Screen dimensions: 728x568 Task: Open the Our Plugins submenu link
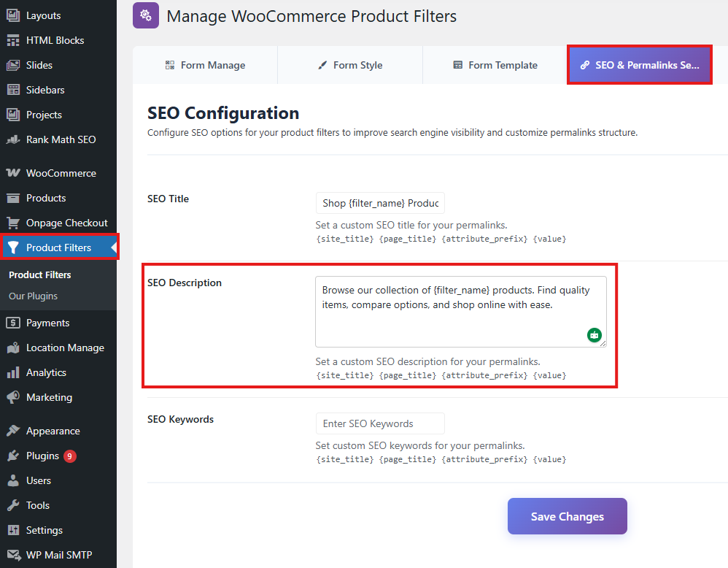click(33, 296)
